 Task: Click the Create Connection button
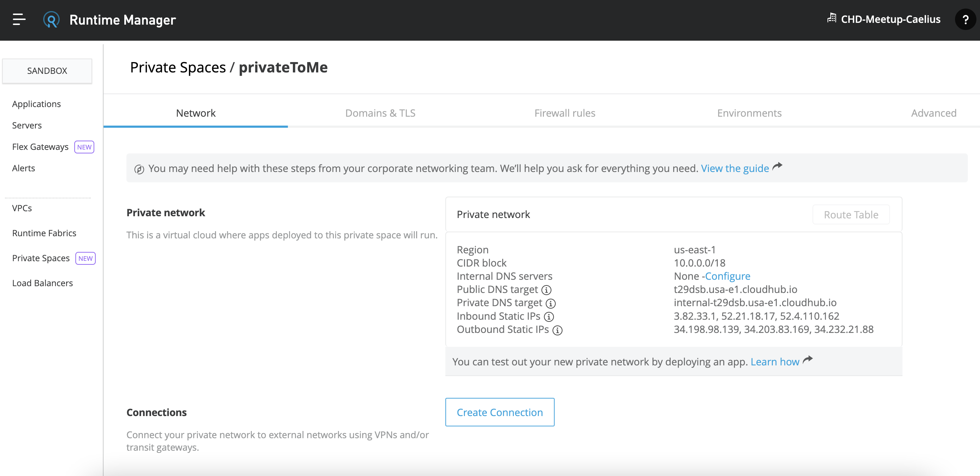[x=500, y=412]
